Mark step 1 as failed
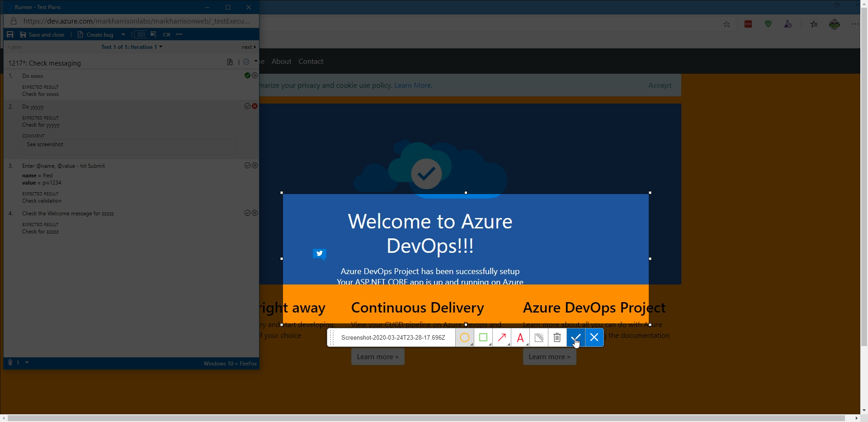 (255, 76)
